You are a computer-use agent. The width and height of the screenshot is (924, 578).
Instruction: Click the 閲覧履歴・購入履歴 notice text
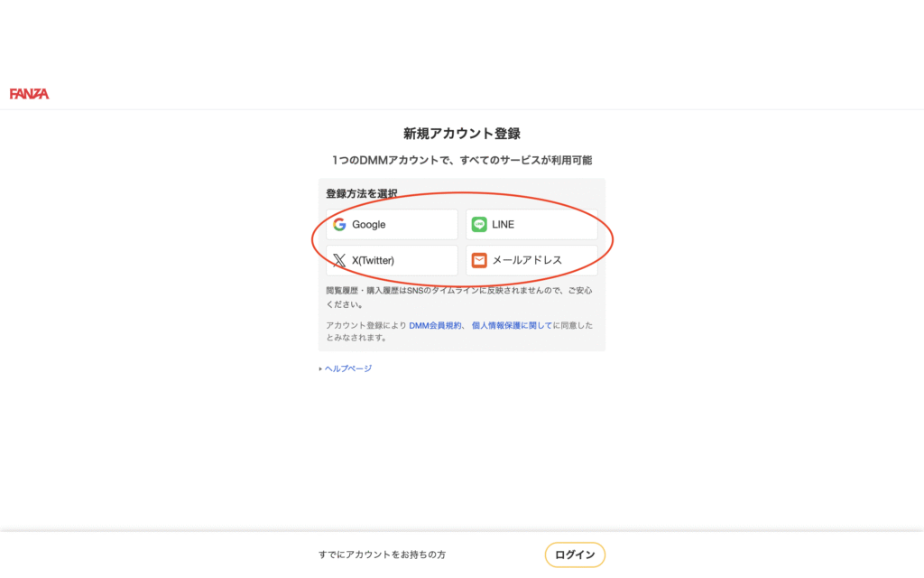pos(459,297)
